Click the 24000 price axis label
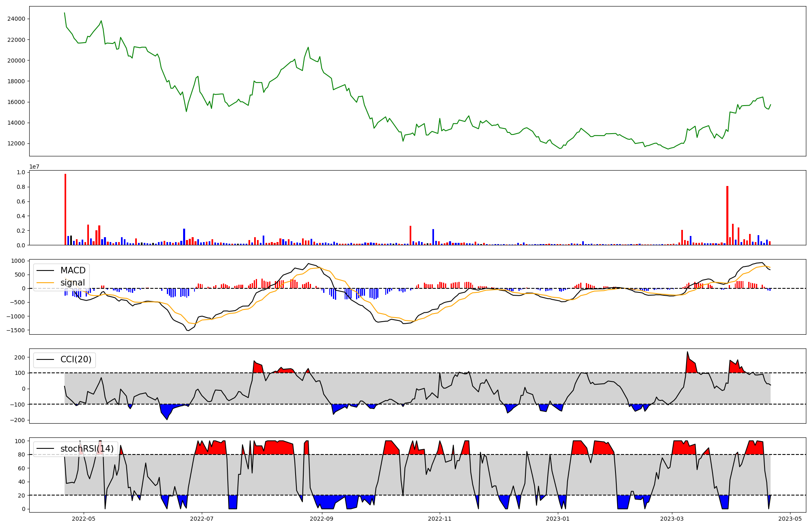 pos(16,19)
